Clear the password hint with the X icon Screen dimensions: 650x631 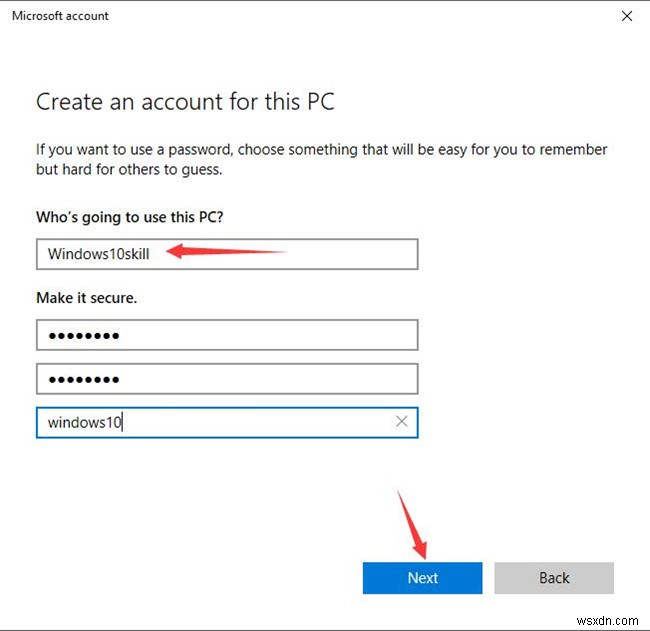tap(401, 422)
